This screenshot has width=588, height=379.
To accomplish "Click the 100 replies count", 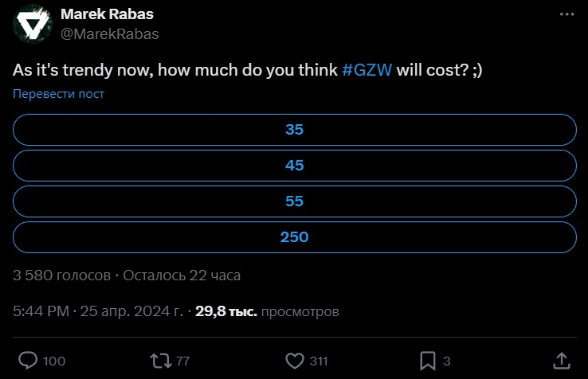I will (x=54, y=361).
